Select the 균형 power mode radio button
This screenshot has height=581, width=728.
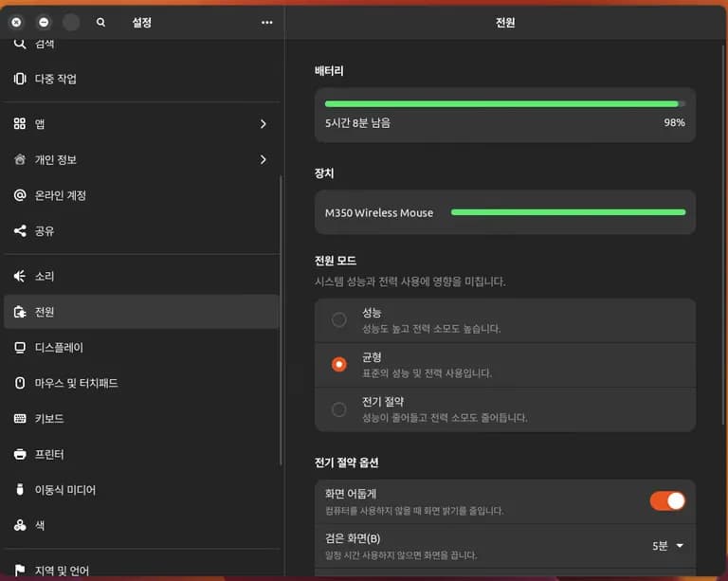[338, 364]
